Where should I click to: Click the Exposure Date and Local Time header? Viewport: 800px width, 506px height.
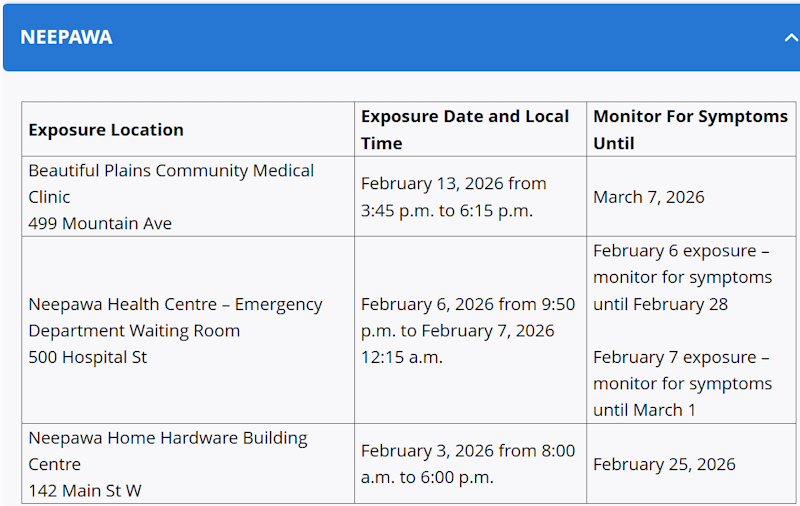pyautogui.click(x=464, y=130)
